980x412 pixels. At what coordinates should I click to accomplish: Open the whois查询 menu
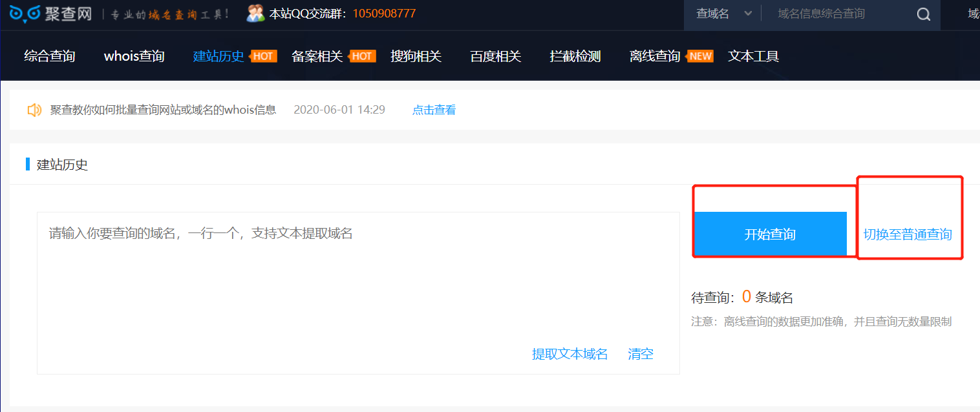134,56
